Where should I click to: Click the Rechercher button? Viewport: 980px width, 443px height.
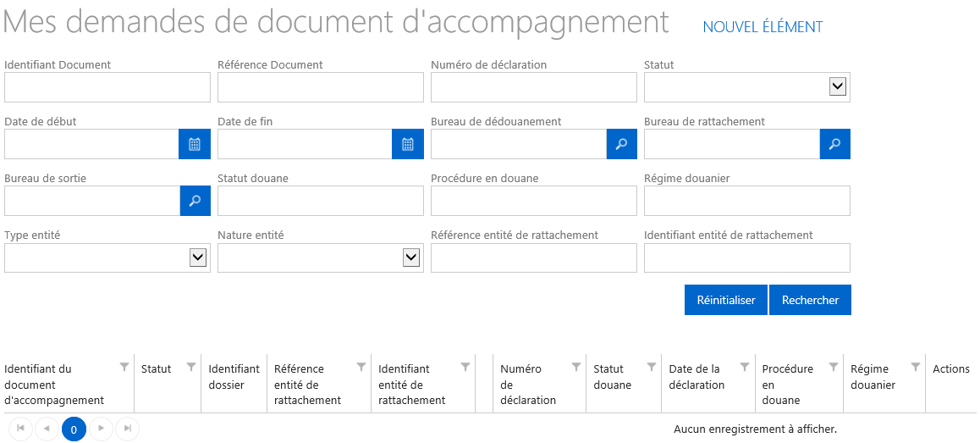[810, 301]
